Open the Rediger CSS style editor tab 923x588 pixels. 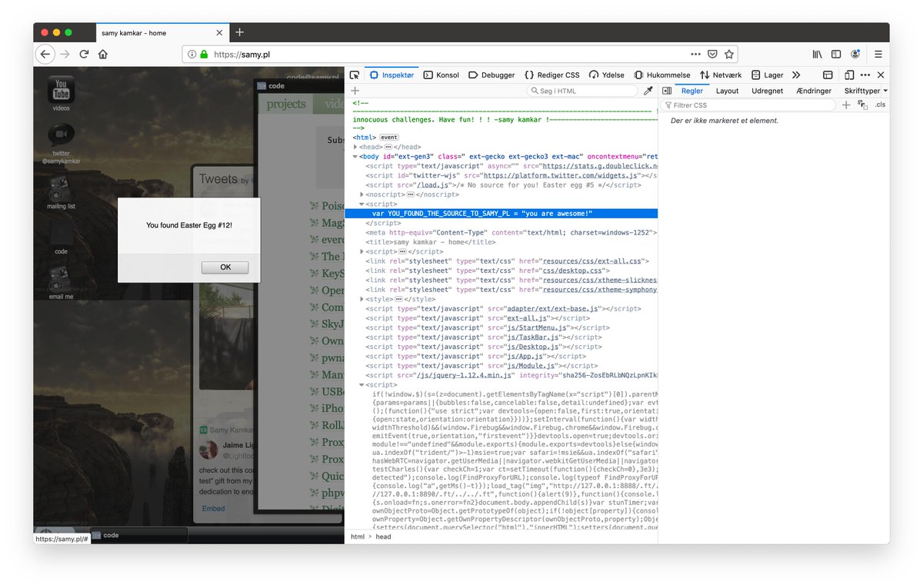click(551, 75)
